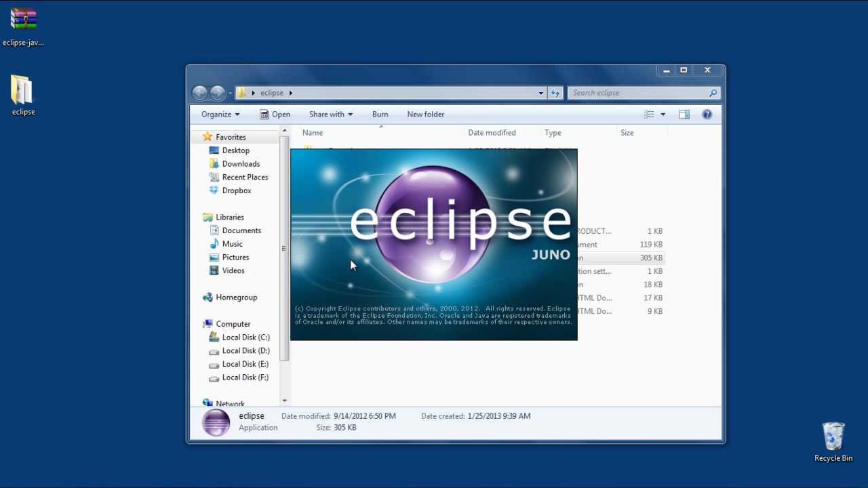Go forward using the Explorer Forward arrow
868x488 pixels.
217,93
